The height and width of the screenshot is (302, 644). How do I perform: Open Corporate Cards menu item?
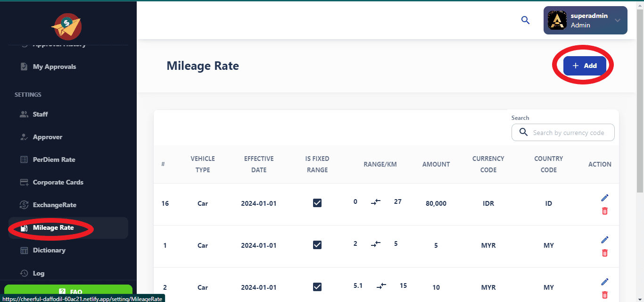pyautogui.click(x=58, y=182)
